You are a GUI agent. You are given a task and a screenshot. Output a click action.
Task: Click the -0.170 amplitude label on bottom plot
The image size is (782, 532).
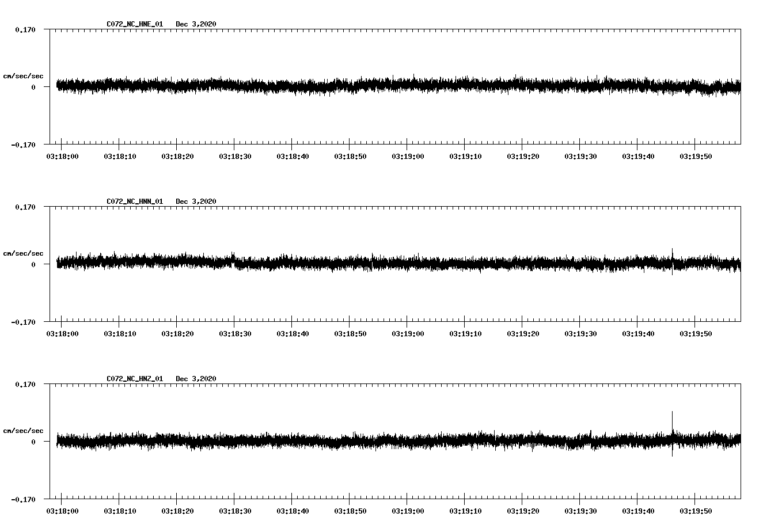pyautogui.click(x=24, y=500)
